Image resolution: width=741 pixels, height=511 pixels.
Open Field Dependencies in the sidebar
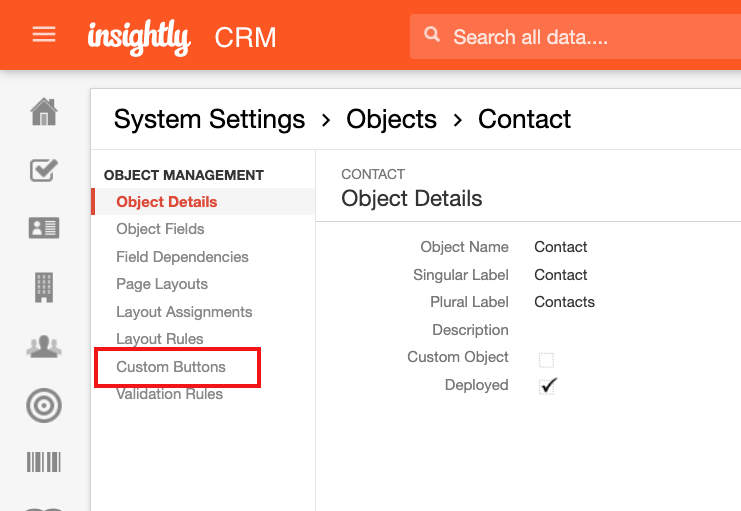[182, 257]
